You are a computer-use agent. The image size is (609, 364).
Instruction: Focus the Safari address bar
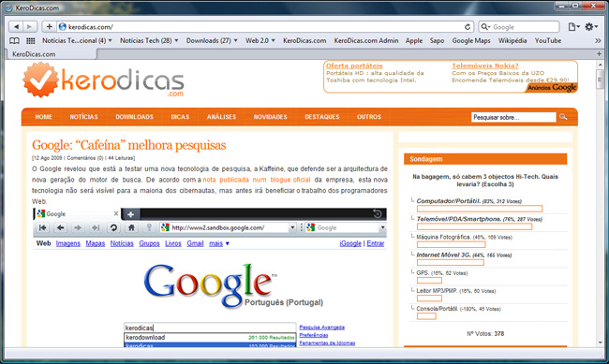coord(265,27)
